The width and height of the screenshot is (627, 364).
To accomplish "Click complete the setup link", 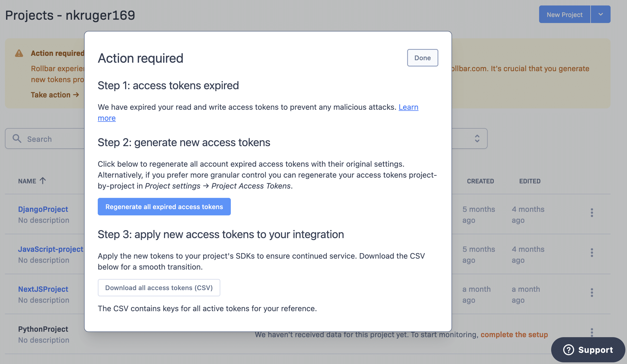I will [x=514, y=334].
